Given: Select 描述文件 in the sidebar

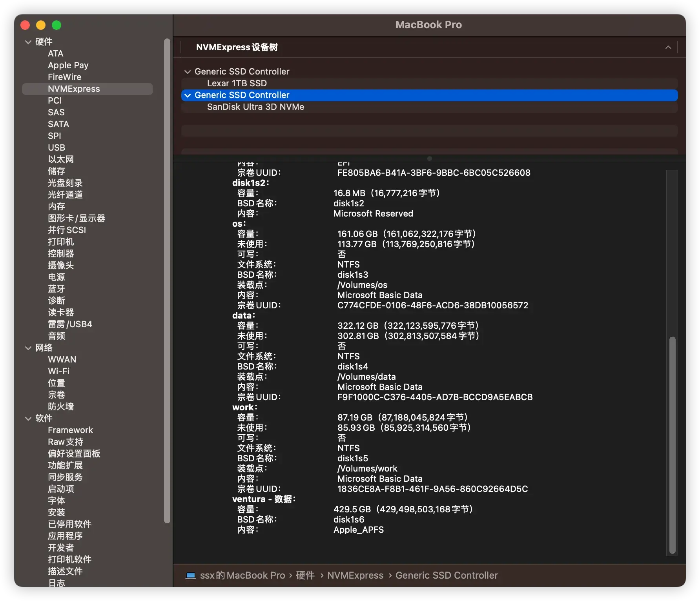Looking at the screenshot, I should [65, 572].
